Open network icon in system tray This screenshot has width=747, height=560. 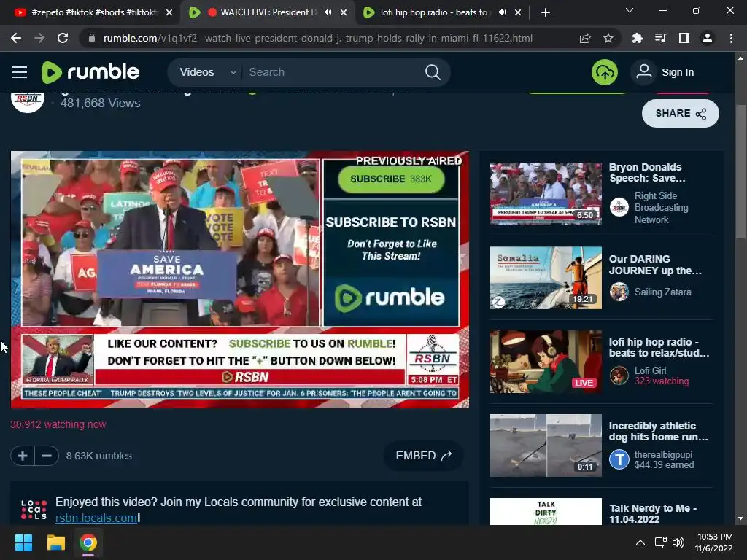pyautogui.click(x=660, y=542)
